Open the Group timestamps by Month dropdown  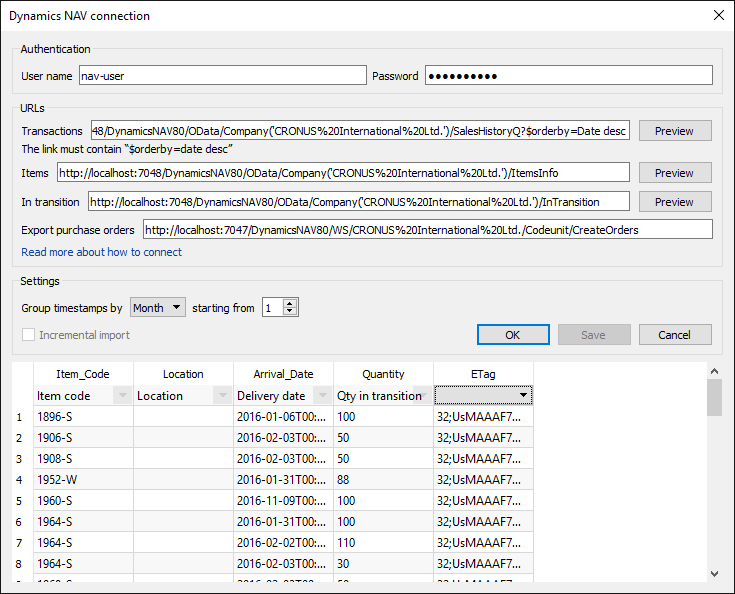(158, 308)
